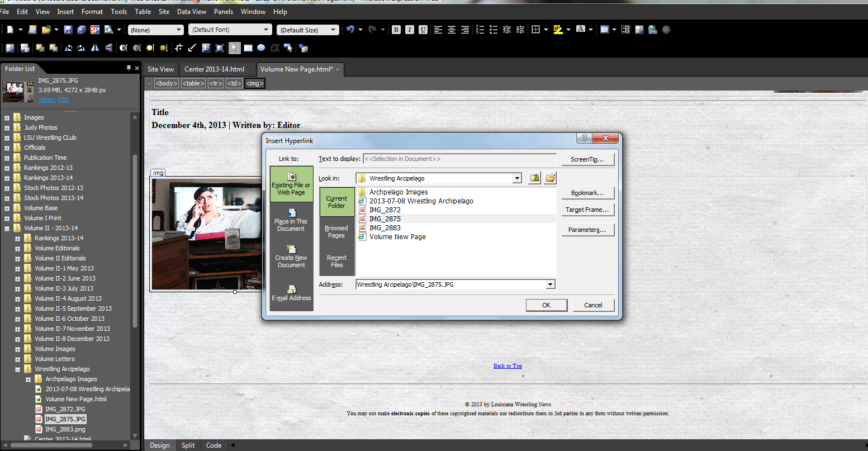868x451 pixels.
Task: Open the Look in folder dropdown
Action: point(517,178)
